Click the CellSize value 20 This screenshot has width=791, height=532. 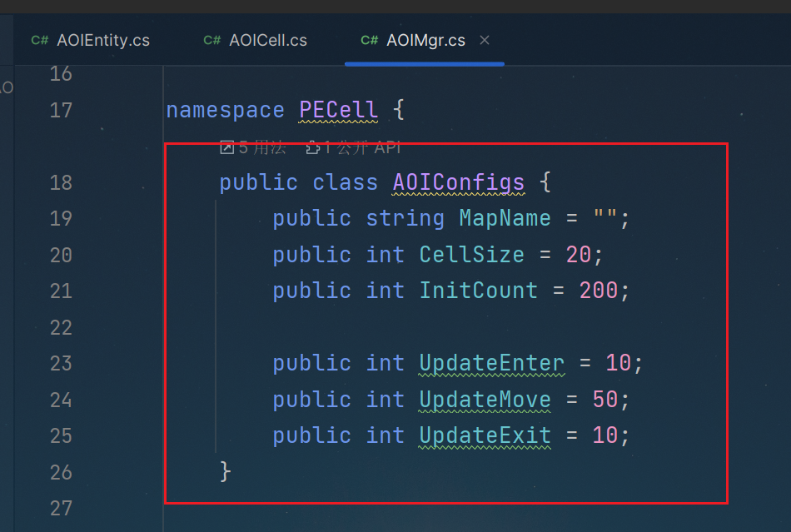(x=578, y=255)
